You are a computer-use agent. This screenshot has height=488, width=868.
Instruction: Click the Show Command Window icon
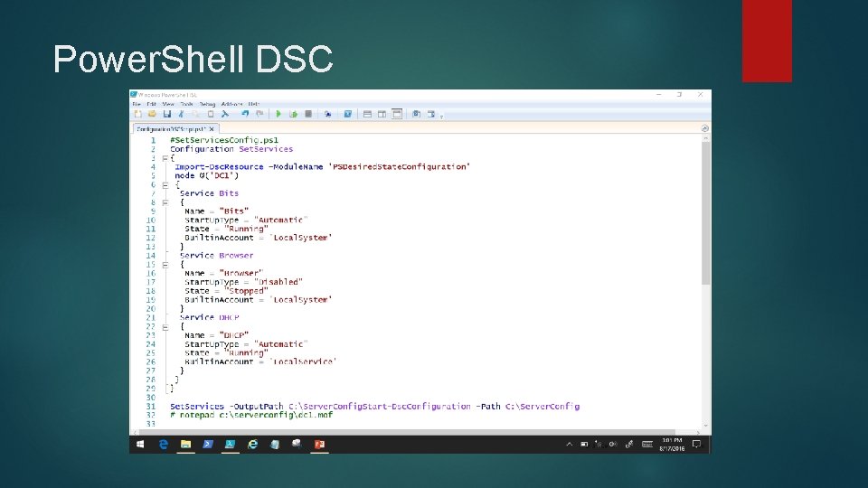416,114
